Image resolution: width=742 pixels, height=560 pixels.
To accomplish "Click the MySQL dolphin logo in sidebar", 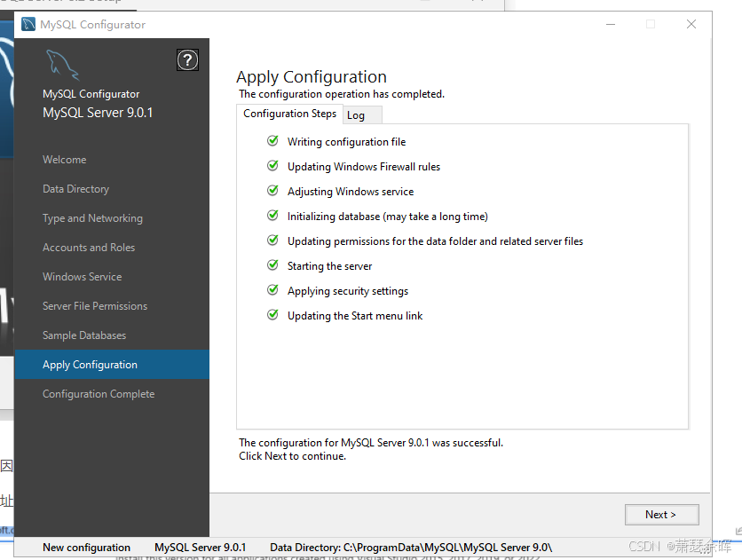I will [x=62, y=65].
